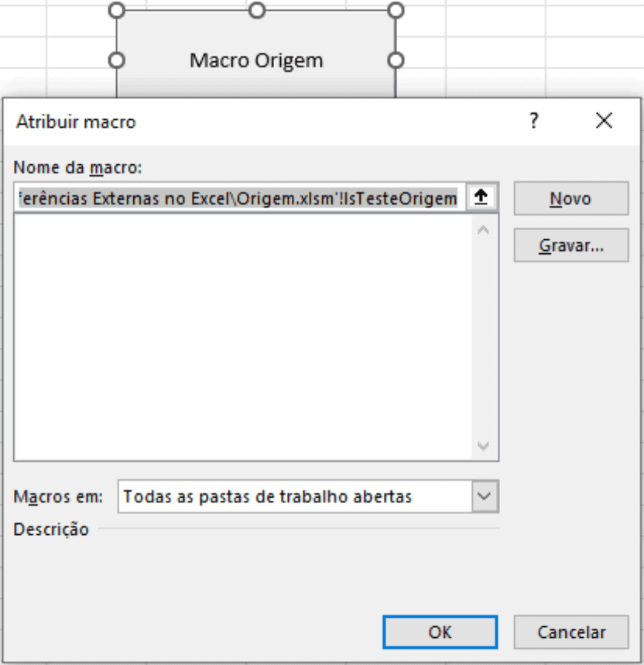Click the left-middle handle of the Macro Origem shape
This screenshot has width=644, height=665.
(x=116, y=60)
